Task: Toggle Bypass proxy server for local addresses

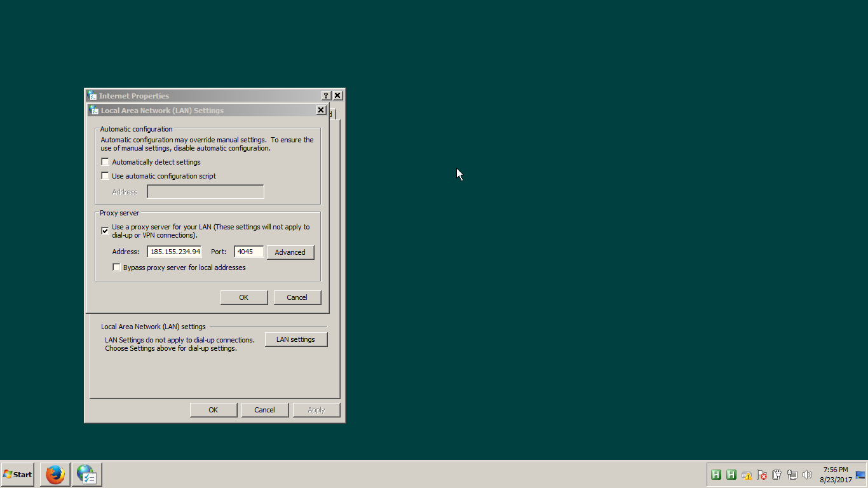Action: coord(116,268)
